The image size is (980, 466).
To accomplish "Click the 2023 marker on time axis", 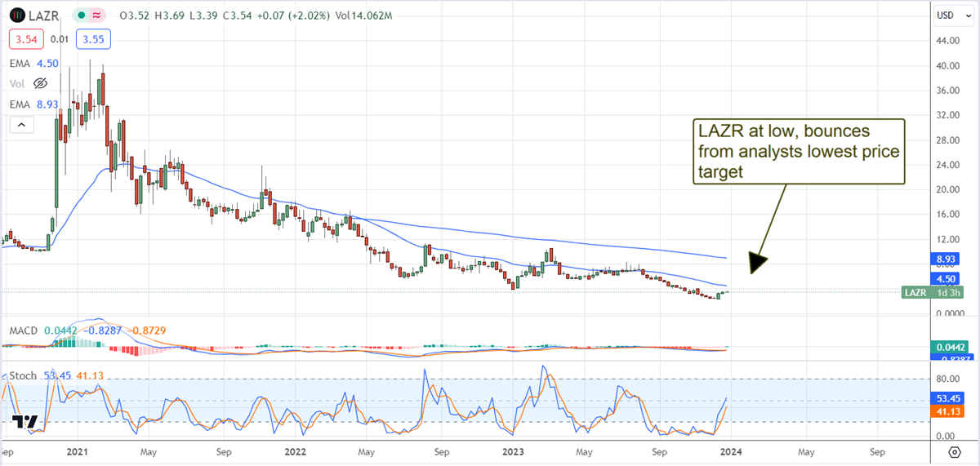I will tap(514, 450).
